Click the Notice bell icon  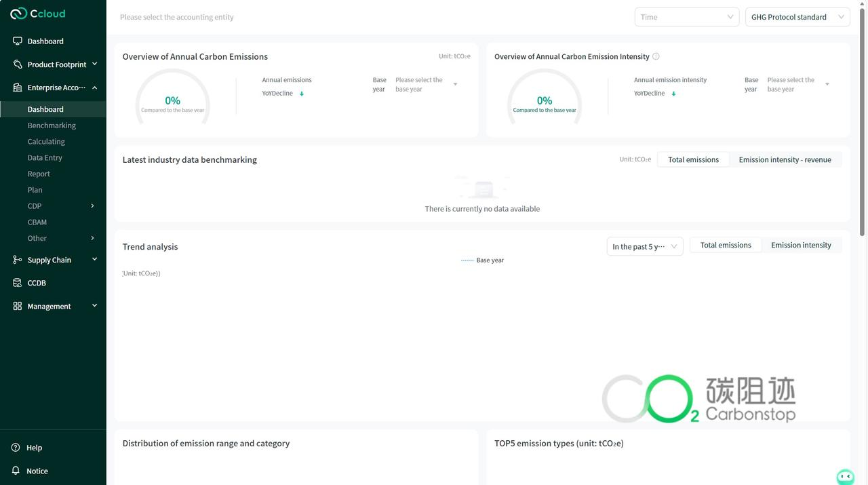tap(16, 471)
